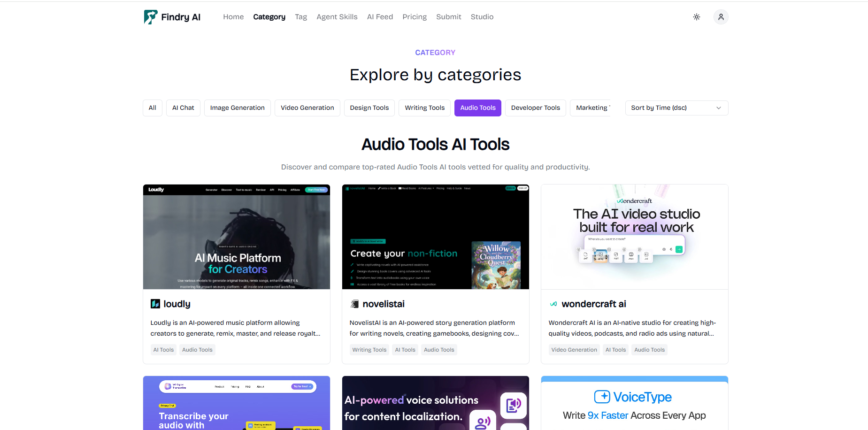Click the 'Audio Tools AI Tools' heading
The height and width of the screenshot is (430, 868).
pyautogui.click(x=436, y=144)
